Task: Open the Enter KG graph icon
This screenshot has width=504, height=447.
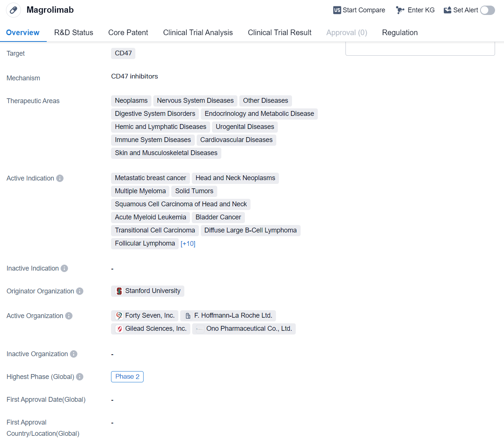Action: point(400,10)
